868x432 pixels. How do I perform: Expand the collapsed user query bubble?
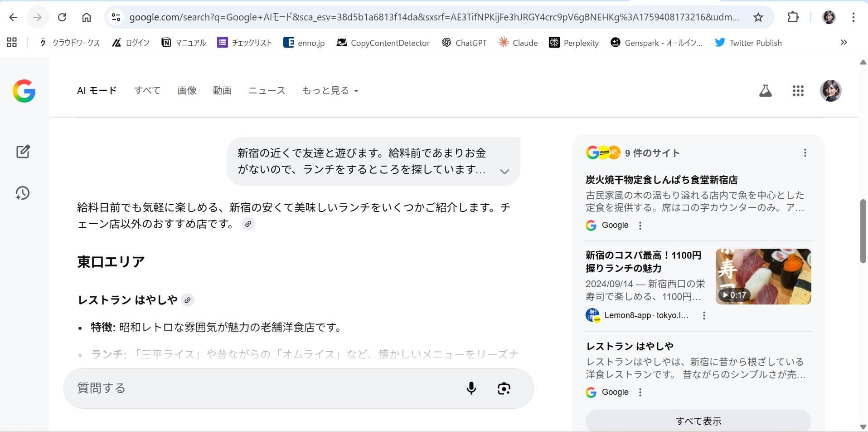pyautogui.click(x=504, y=172)
